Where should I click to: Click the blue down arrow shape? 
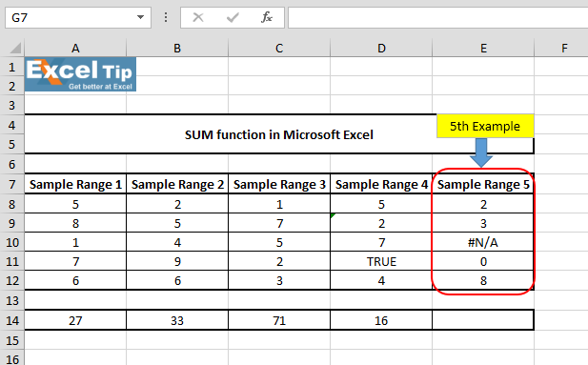(x=481, y=152)
